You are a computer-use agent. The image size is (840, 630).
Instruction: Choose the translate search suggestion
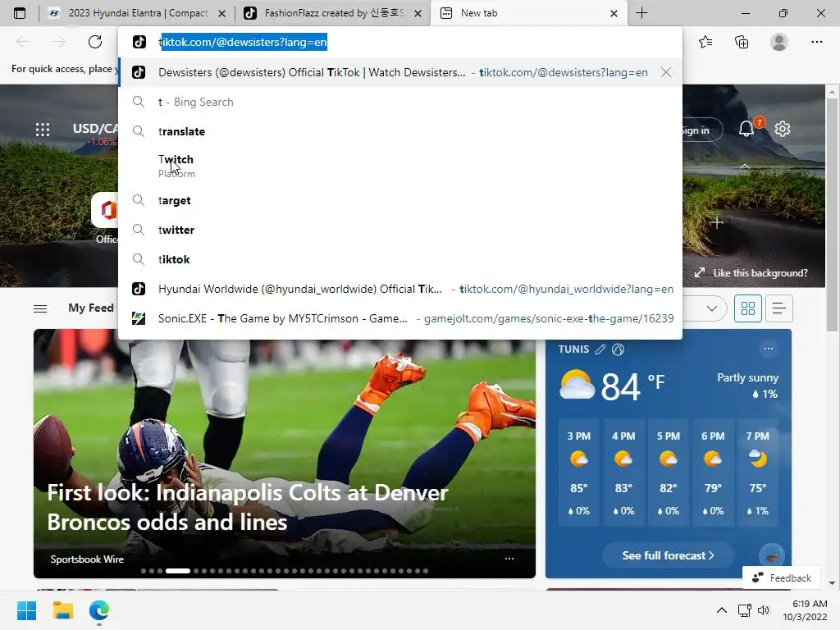click(400, 131)
